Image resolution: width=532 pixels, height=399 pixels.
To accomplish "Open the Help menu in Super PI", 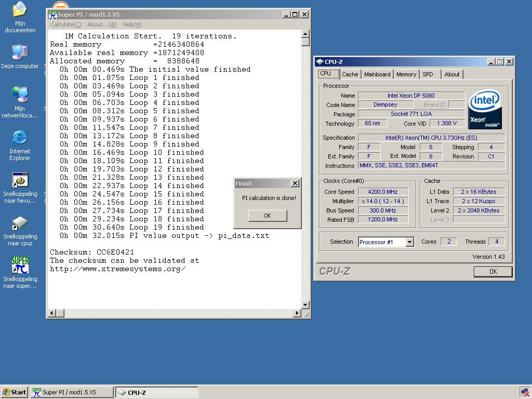I will tap(132, 24).
